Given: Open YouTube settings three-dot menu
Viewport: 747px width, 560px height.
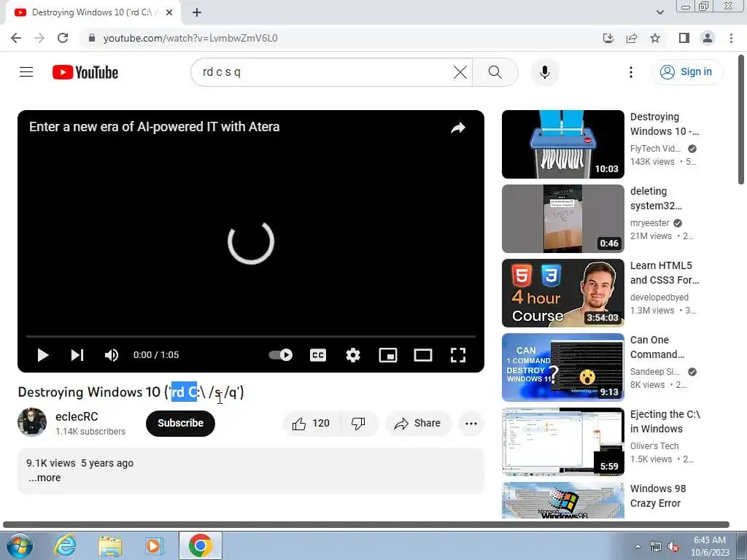Looking at the screenshot, I should [631, 72].
